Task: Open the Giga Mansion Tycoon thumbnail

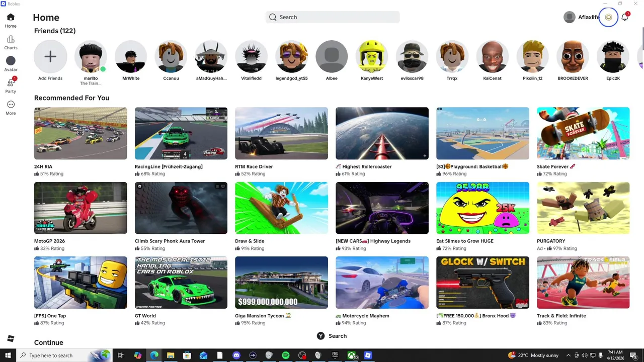Action: click(x=281, y=283)
